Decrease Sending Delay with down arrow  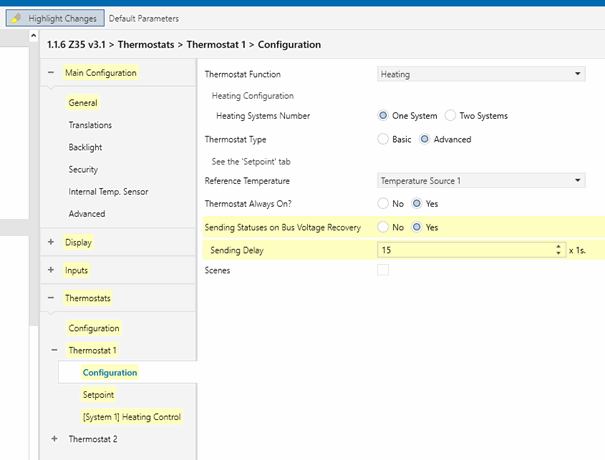558,253
